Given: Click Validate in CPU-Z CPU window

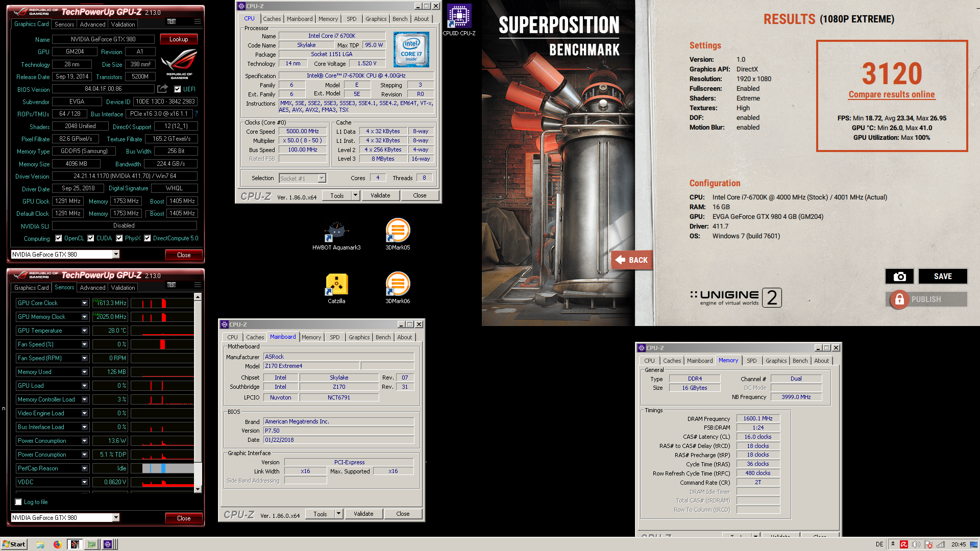Looking at the screenshot, I should (x=380, y=195).
